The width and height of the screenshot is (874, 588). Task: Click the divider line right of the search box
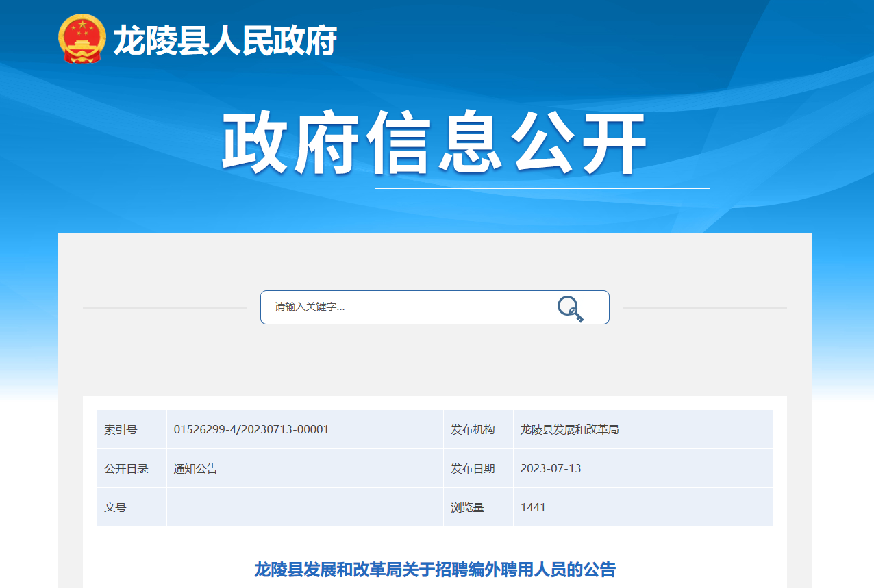click(704, 308)
